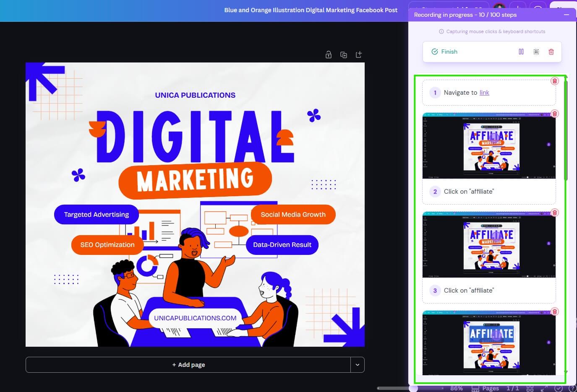Image resolution: width=577 pixels, height=392 pixels.
Task: Open the link in step 1
Action: (484, 93)
